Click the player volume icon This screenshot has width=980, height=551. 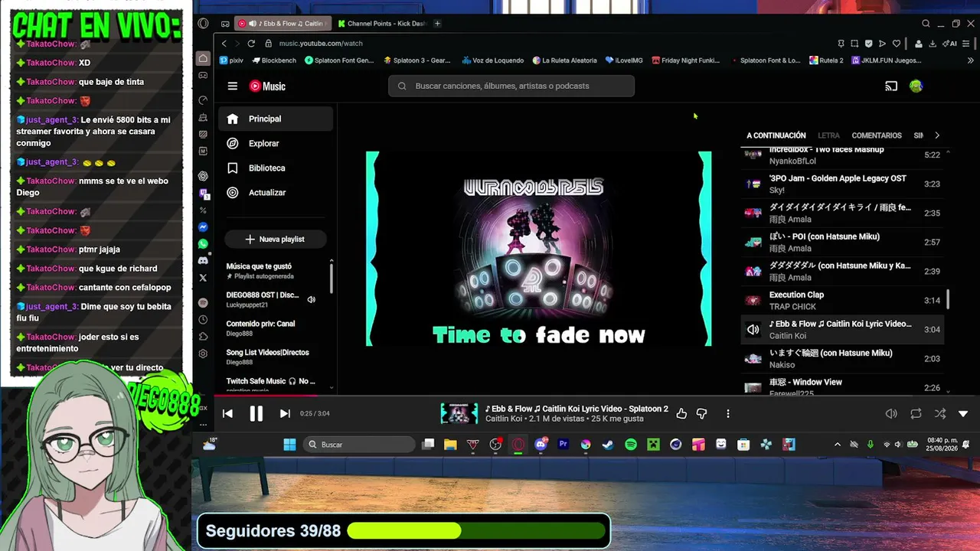point(891,413)
